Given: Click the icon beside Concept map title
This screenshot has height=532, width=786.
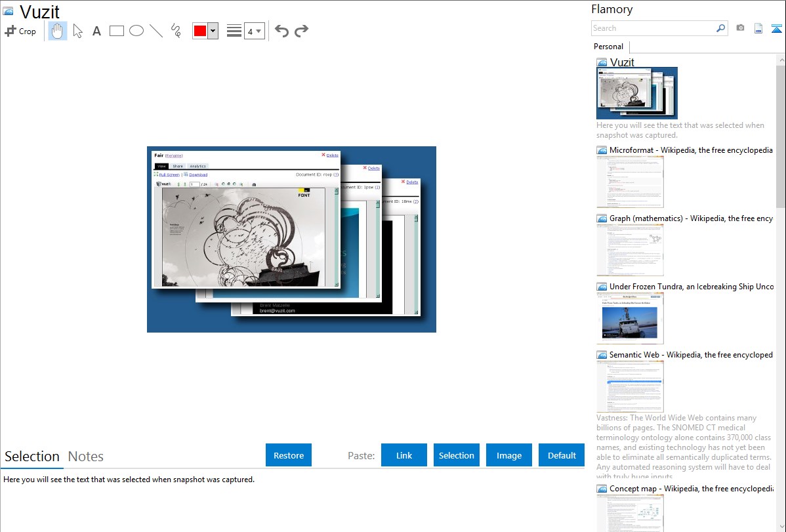Looking at the screenshot, I should pos(602,488).
